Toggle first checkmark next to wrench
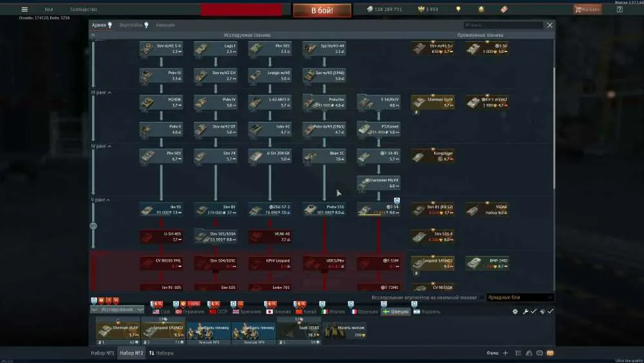This screenshot has width=644, height=363. tap(533, 311)
